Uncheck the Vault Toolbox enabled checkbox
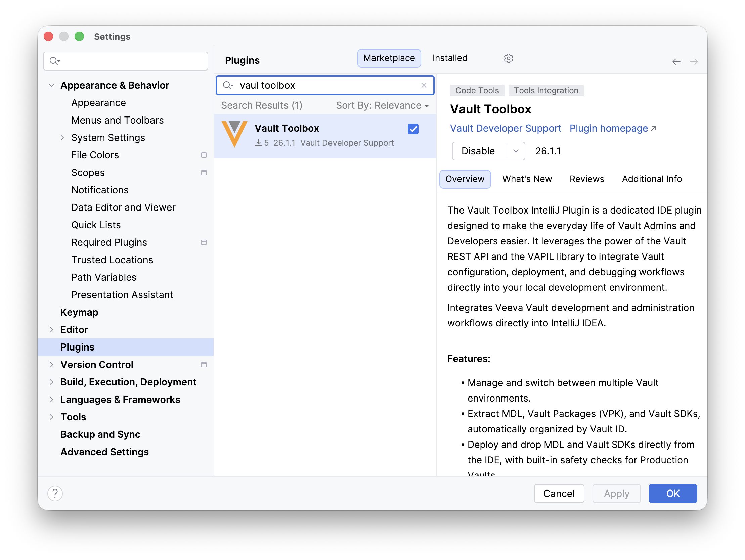 point(413,129)
